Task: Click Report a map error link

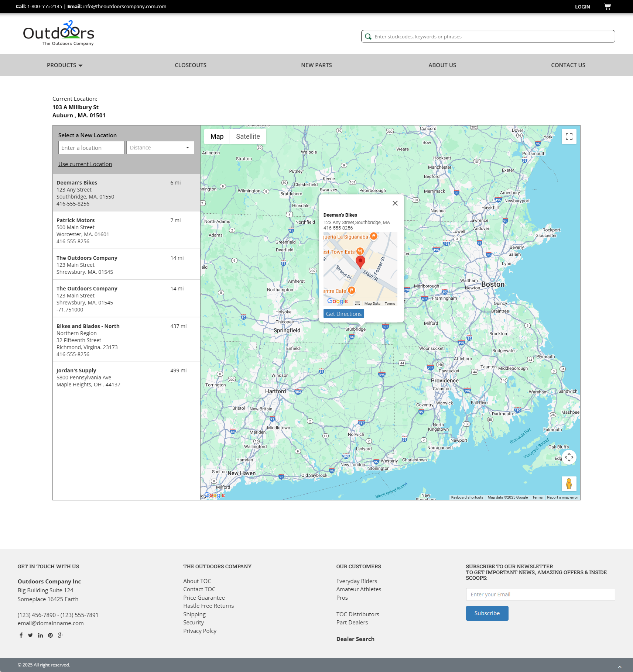Action: click(x=562, y=497)
